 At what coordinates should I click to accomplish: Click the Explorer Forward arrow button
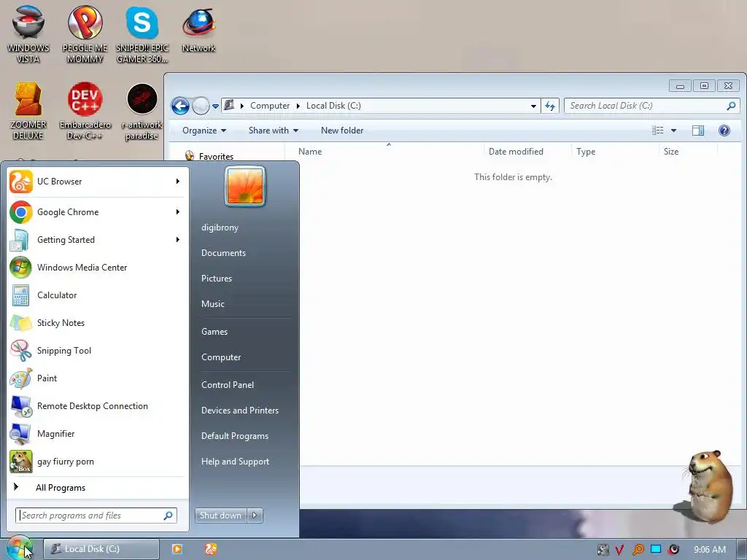point(201,106)
